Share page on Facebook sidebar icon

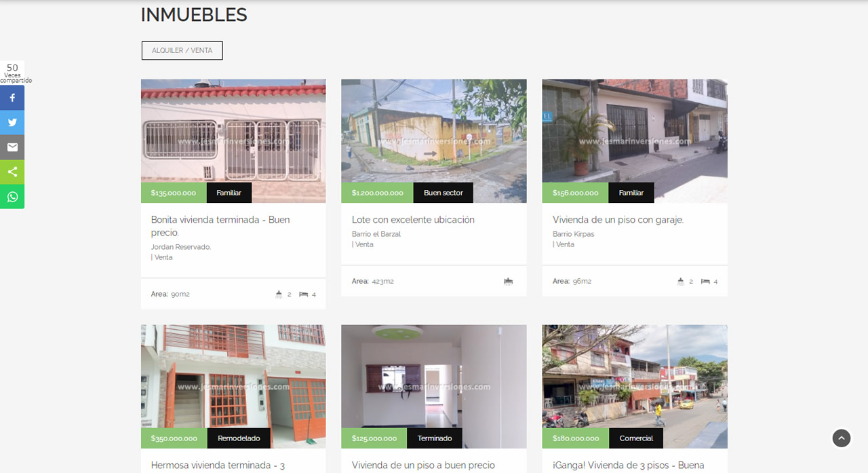click(x=12, y=98)
